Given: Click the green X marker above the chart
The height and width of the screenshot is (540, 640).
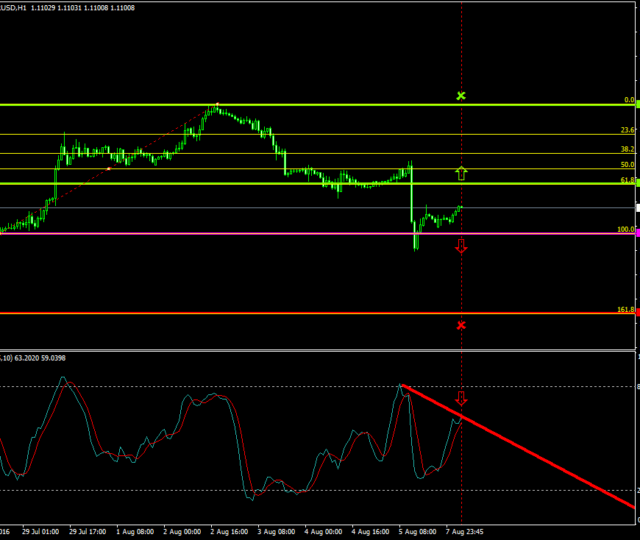Looking at the screenshot, I should click(x=461, y=96).
